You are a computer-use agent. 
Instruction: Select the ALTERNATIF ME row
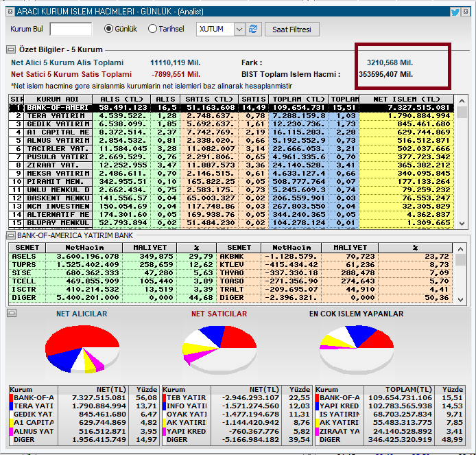(231, 214)
